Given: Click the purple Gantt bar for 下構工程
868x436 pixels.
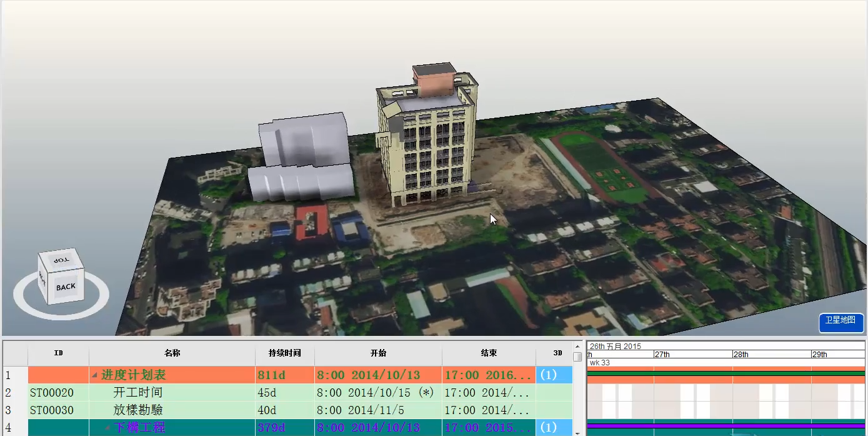Looking at the screenshot, I should click(726, 427).
